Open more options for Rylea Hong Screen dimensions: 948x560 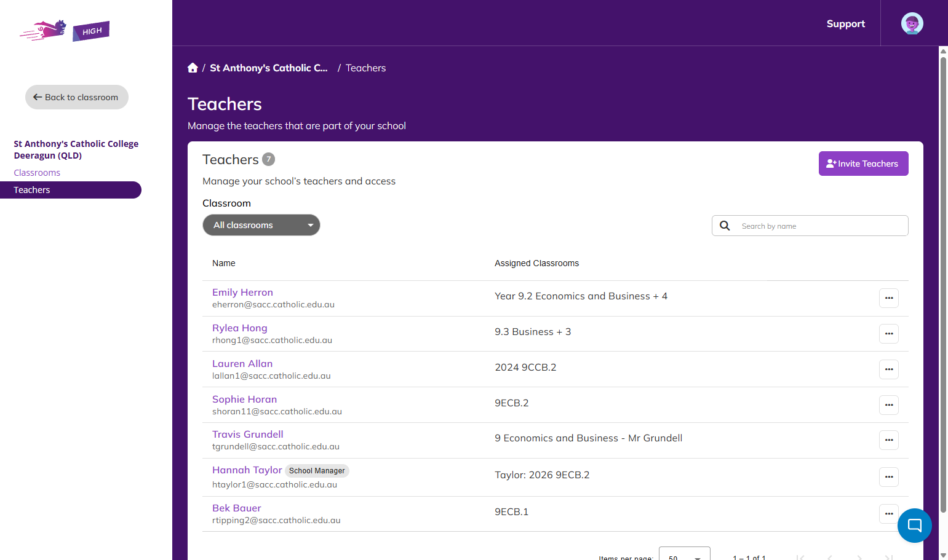(889, 334)
